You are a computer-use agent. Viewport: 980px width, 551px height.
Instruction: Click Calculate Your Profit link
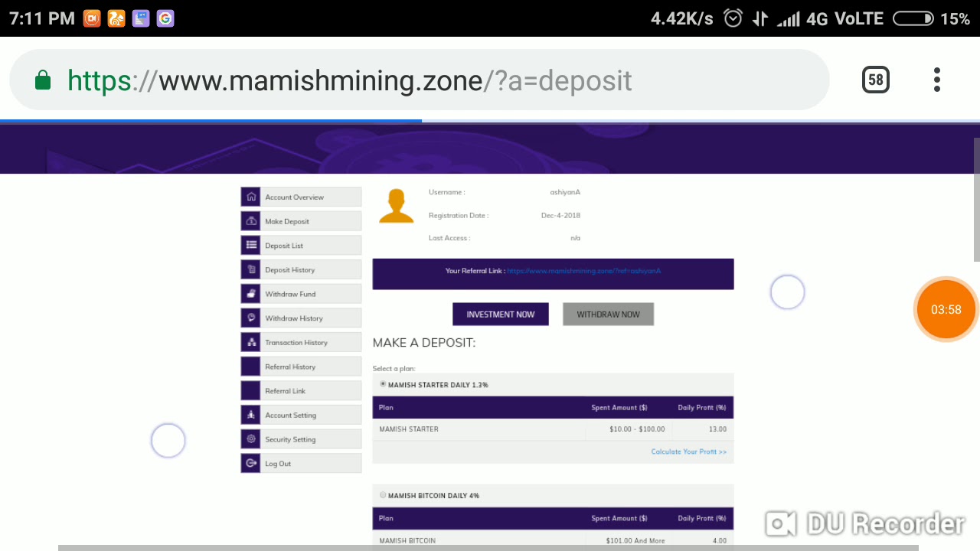[x=689, y=452]
